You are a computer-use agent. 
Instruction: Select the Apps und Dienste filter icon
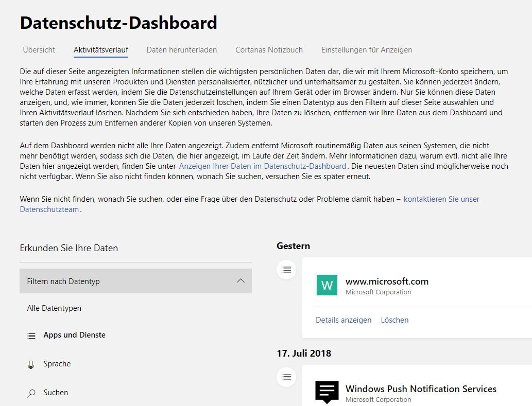coord(31,335)
